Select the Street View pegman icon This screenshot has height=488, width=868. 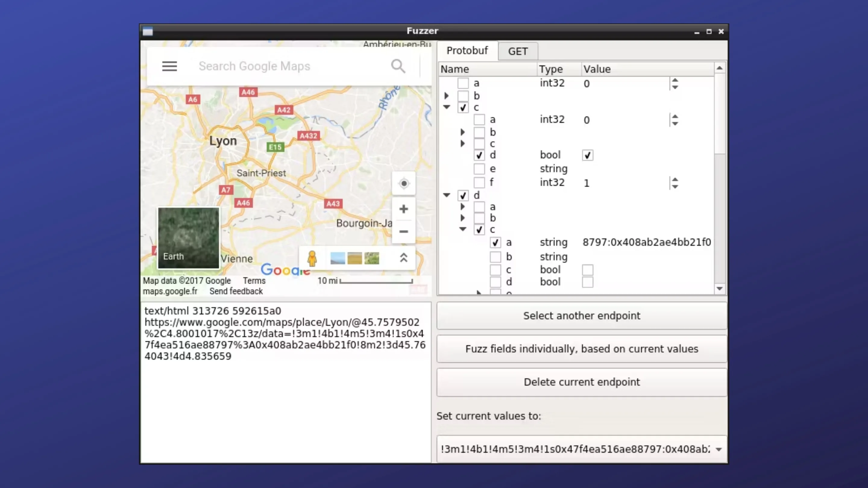tap(312, 258)
